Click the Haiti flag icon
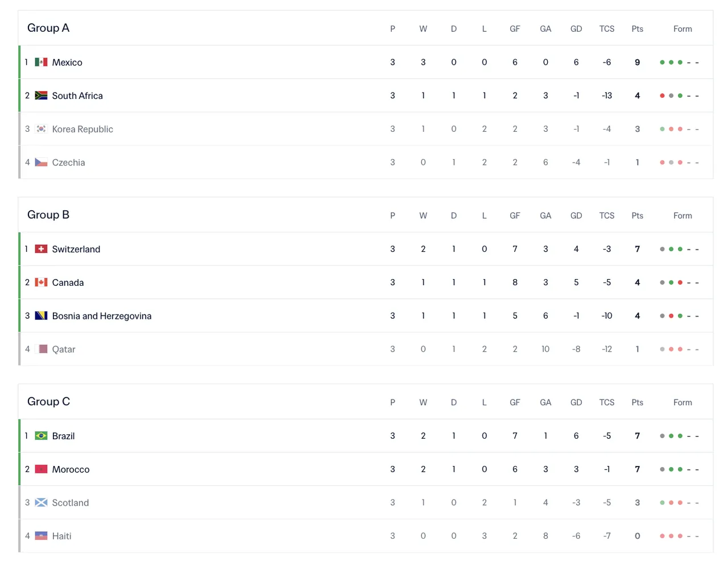Image resolution: width=728 pixels, height=566 pixels. click(41, 536)
